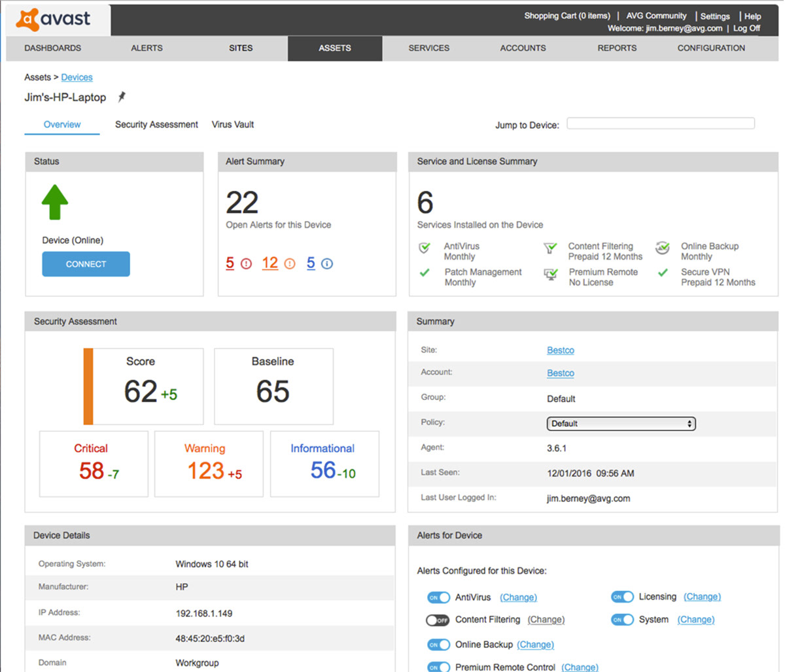
Task: Click the red critical alert icon
Action: coord(246,263)
